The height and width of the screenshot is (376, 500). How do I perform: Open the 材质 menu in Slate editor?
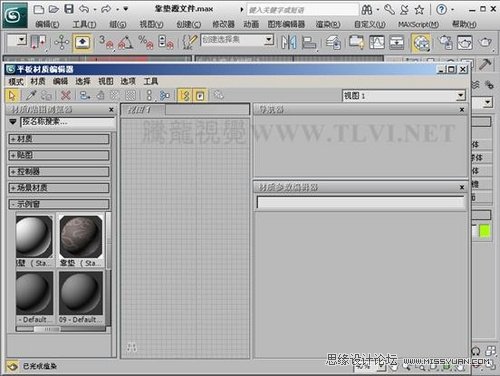[38, 81]
